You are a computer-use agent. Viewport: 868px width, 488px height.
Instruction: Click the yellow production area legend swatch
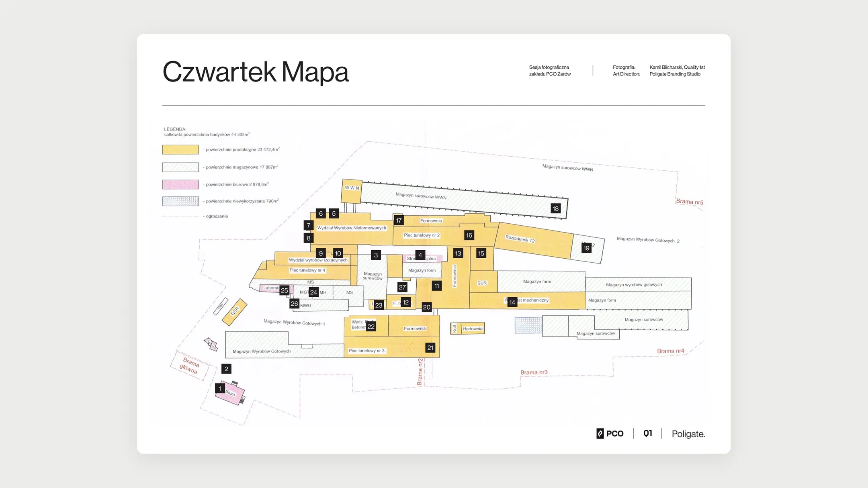click(x=180, y=149)
